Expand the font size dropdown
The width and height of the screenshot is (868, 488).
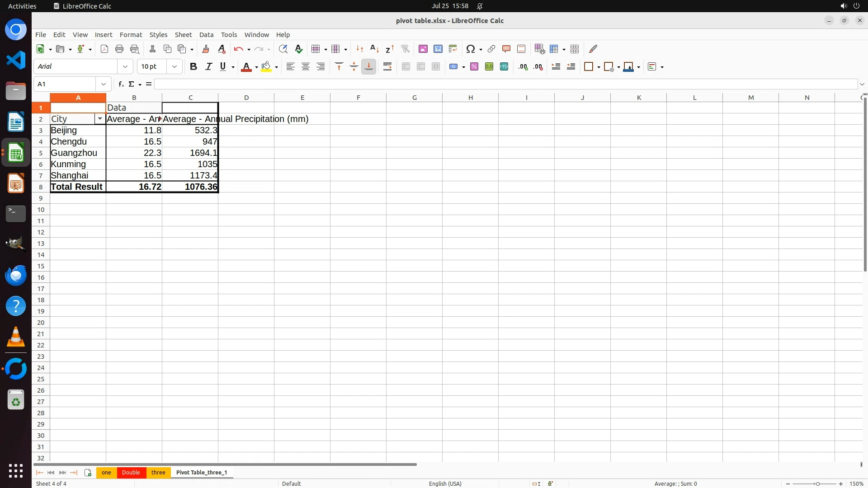[x=175, y=66]
